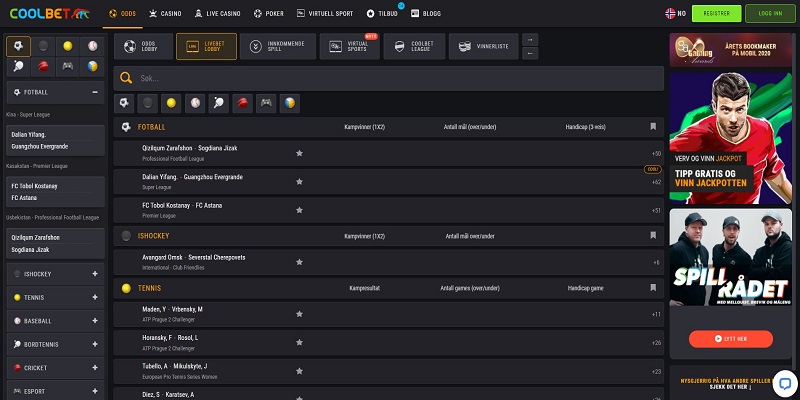Screen dimensions: 800x400
Task: Expand the Tennis section in the sidebar
Action: pos(95,297)
